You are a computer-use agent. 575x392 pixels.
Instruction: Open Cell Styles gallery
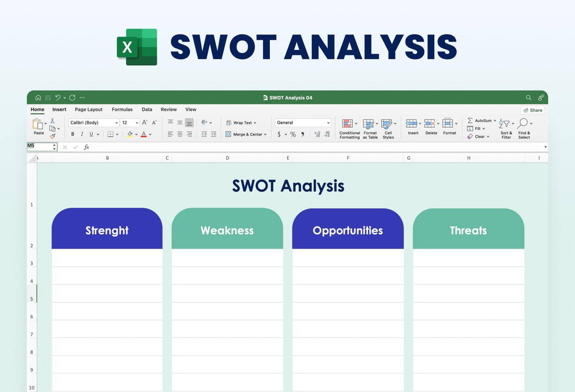click(x=387, y=124)
